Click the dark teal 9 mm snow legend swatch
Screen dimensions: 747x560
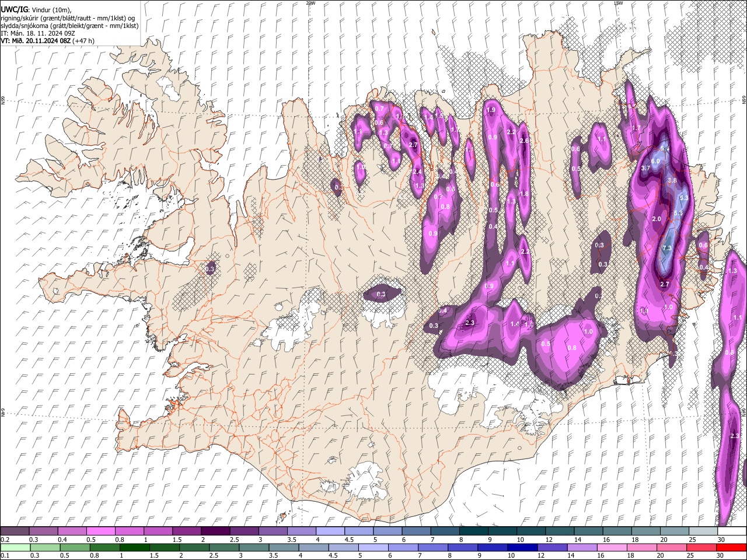[502, 531]
